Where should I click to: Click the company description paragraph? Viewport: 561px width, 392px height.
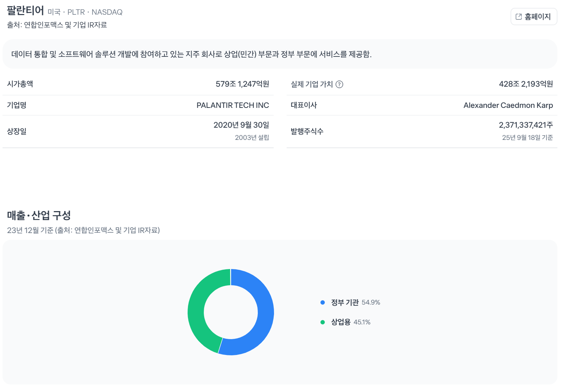tap(192, 54)
